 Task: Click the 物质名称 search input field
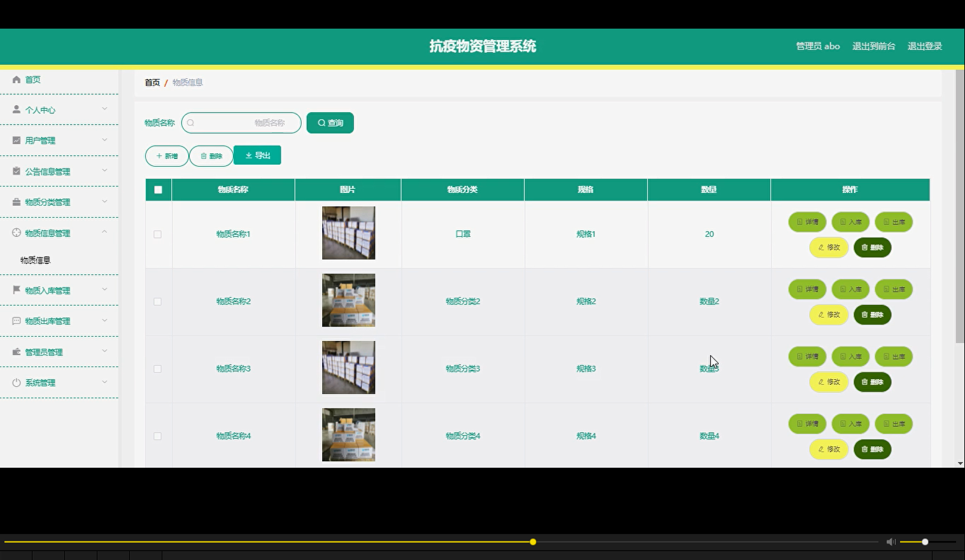click(241, 123)
